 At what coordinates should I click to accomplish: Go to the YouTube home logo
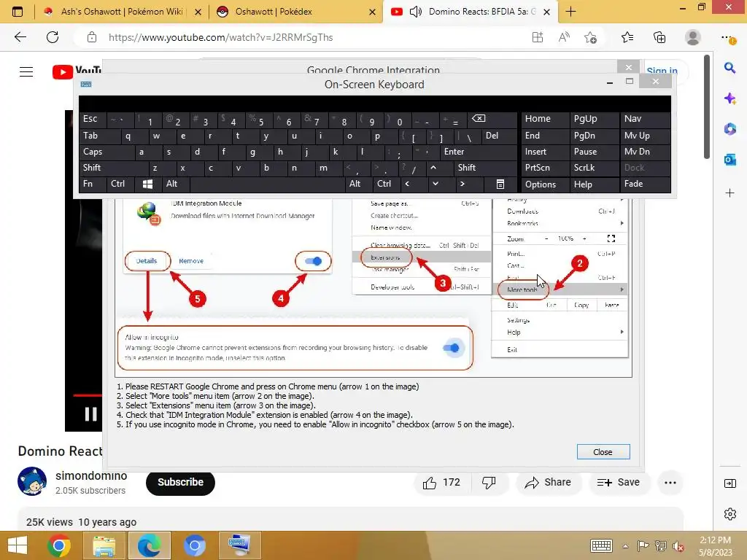[76, 72]
